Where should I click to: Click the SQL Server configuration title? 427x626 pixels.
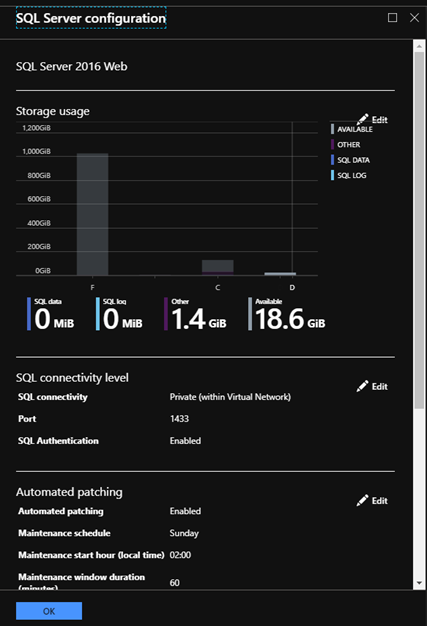tap(91, 18)
